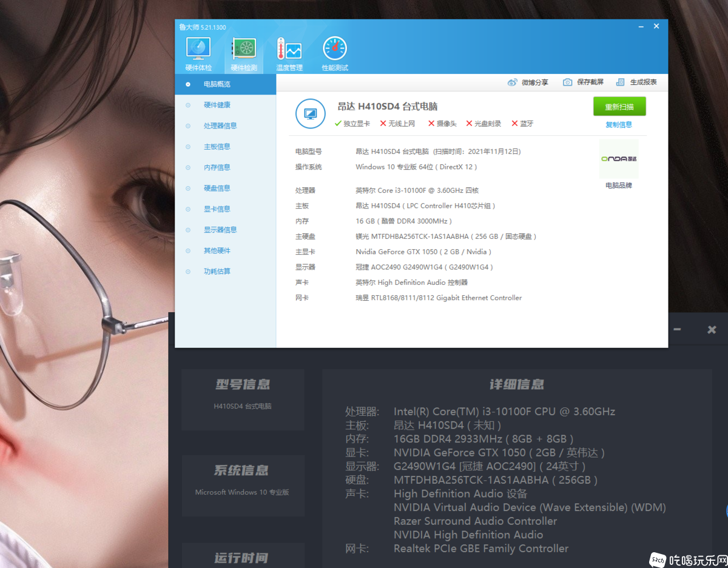Image resolution: width=728 pixels, height=568 pixels.
Task: Click the 瑞昱 RTL8168 Gigabit Ethernet text
Action: coord(439,298)
